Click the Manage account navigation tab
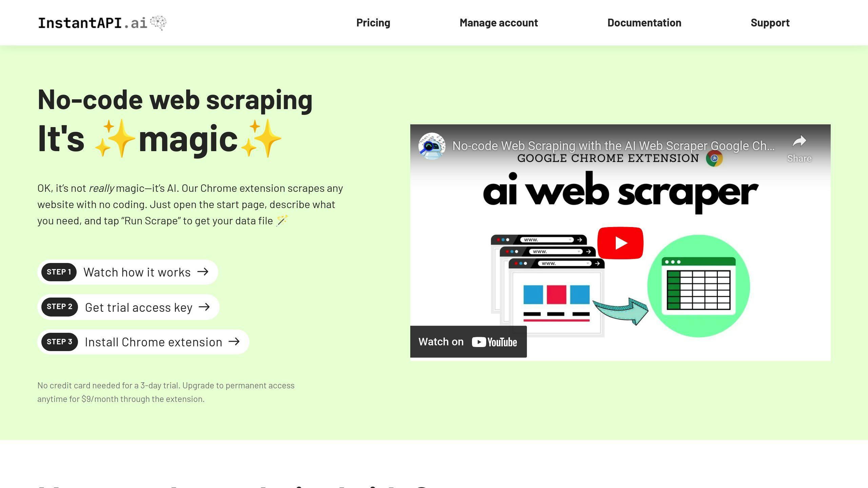The image size is (868, 488). coord(498,22)
